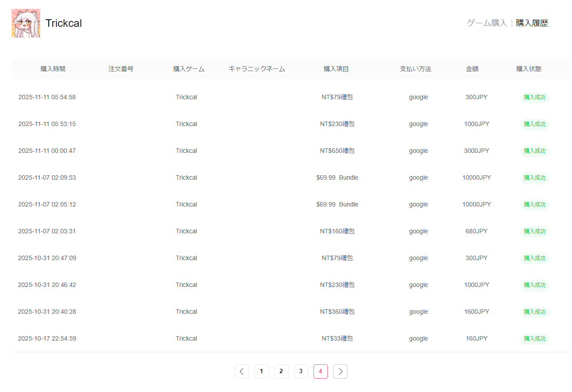Click the Trickcal character avatar icon
This screenshot has height=392, width=572.
point(26,23)
